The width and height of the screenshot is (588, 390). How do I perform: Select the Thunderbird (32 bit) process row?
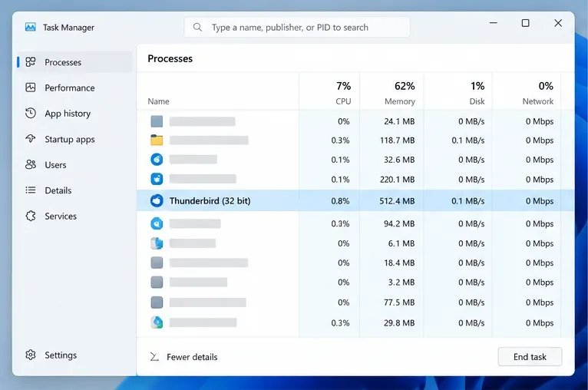click(x=355, y=200)
